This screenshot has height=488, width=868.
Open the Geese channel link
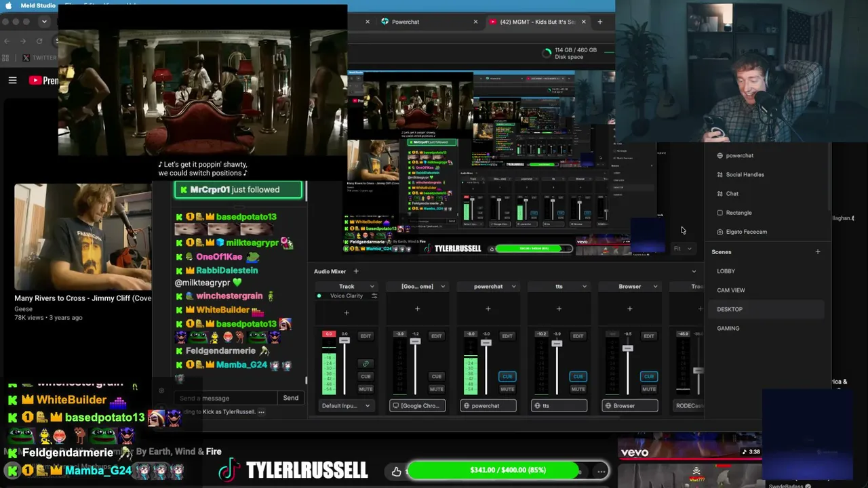click(24, 309)
